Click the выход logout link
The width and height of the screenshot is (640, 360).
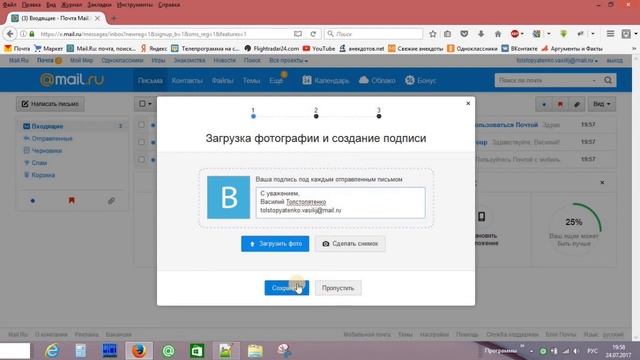click(615, 60)
